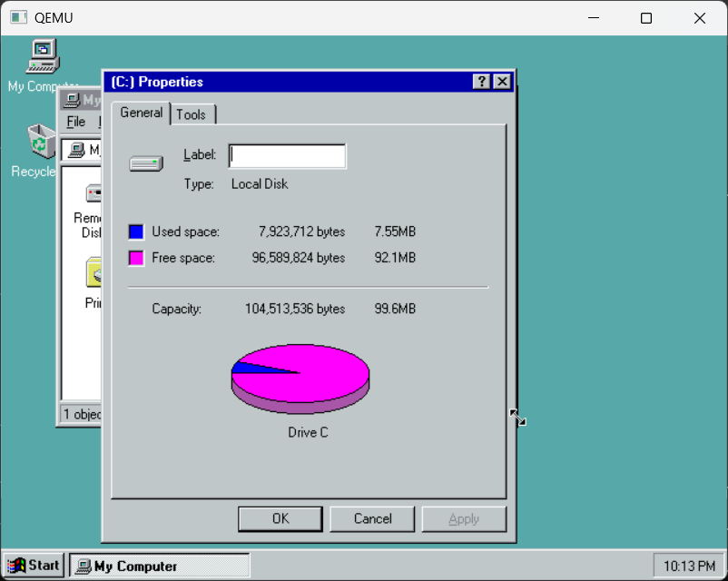The image size is (728, 581).
Task: Click the My Computer window title icon
Action: coord(71,100)
